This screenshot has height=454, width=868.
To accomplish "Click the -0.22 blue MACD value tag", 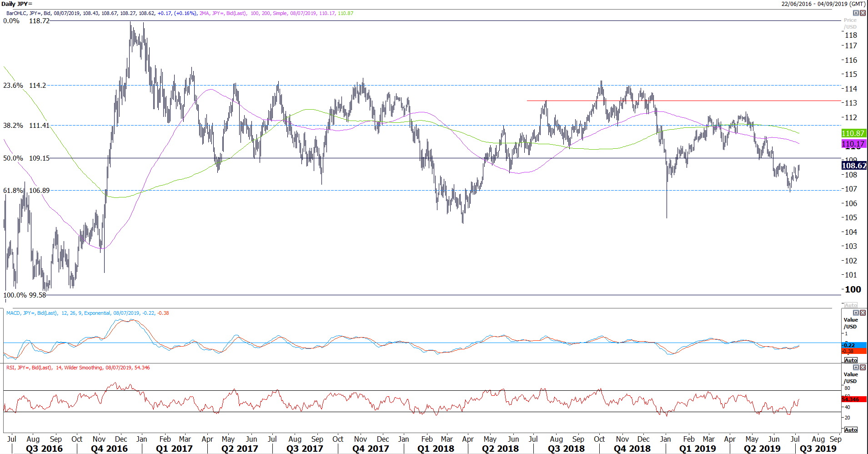I will pyautogui.click(x=854, y=345).
